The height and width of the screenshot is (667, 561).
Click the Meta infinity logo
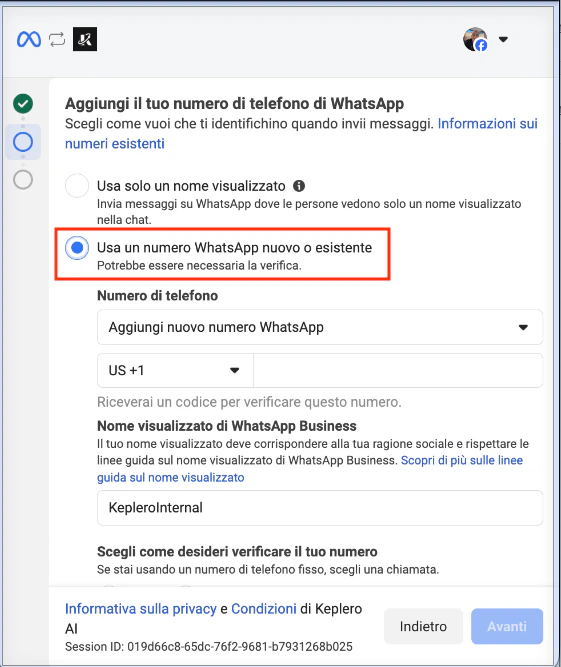[x=29, y=40]
